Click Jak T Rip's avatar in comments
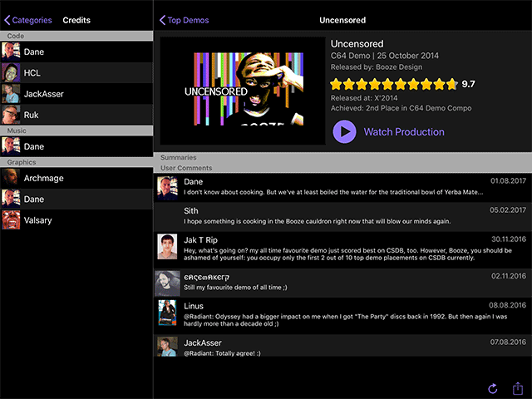The width and height of the screenshot is (532, 399). click(x=167, y=247)
